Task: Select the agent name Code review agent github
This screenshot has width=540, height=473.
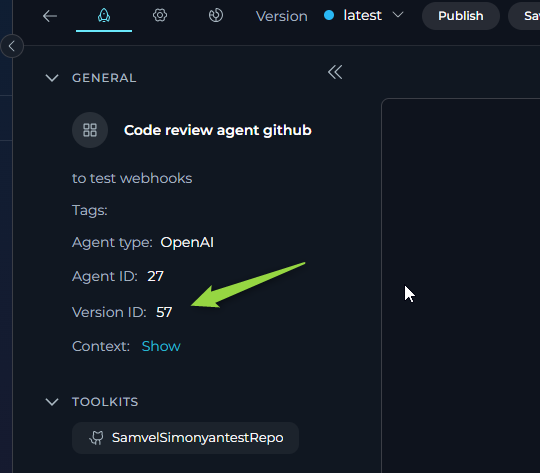Action: pos(218,130)
